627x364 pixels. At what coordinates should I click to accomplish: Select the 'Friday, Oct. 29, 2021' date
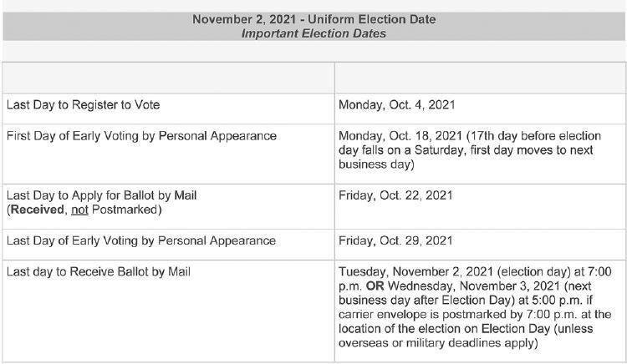(x=395, y=241)
